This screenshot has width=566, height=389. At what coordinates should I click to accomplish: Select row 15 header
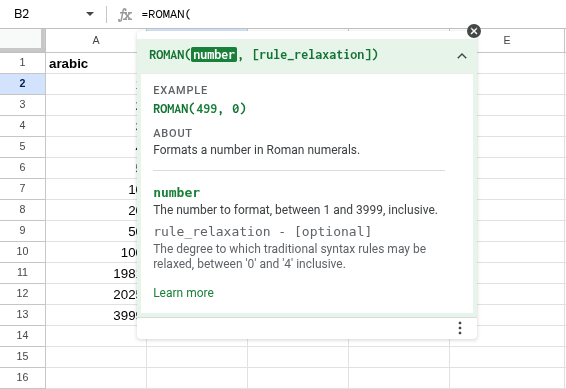[22, 356]
